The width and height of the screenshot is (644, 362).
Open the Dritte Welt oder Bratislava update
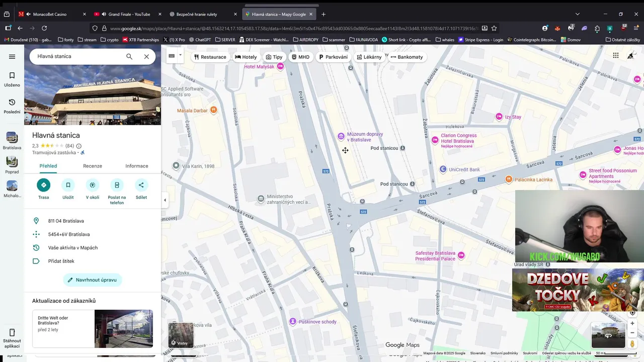click(93, 329)
